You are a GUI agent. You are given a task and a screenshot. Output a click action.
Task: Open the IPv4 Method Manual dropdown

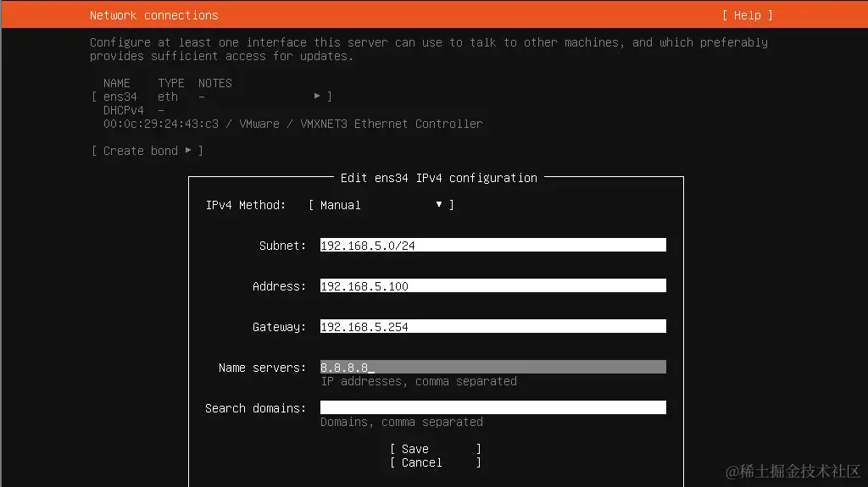[x=381, y=205]
